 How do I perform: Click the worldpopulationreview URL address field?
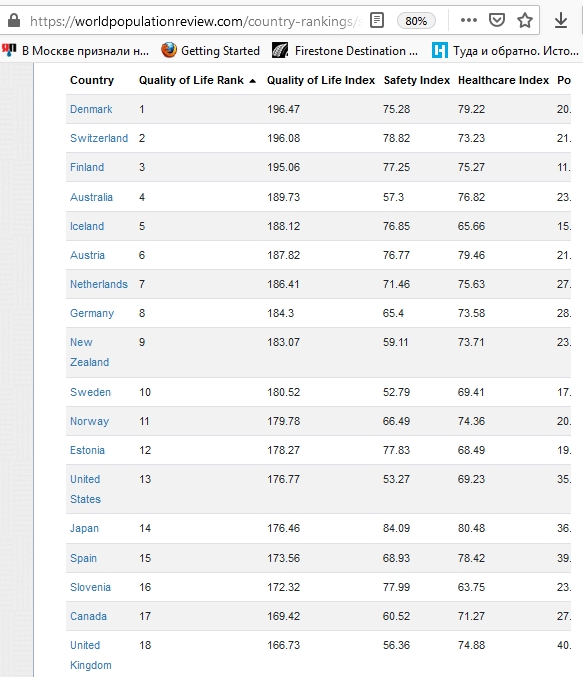[194, 21]
